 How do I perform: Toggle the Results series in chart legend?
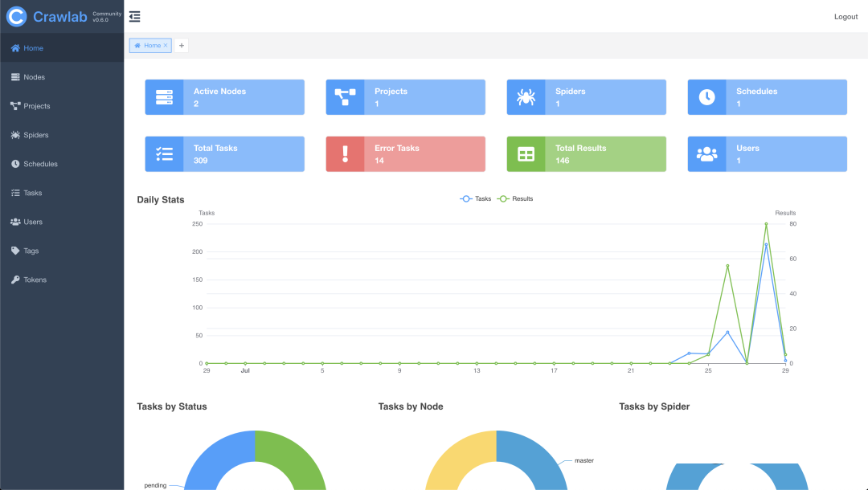(x=515, y=198)
